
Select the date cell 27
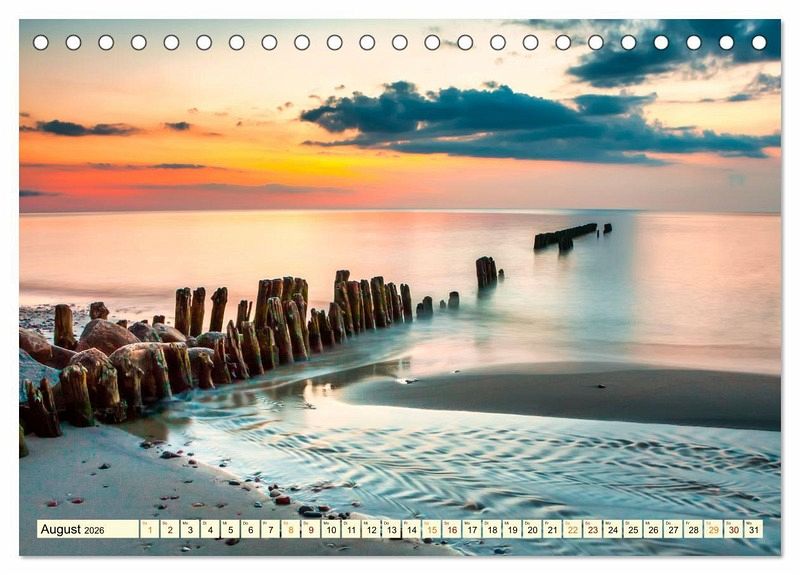673,529
